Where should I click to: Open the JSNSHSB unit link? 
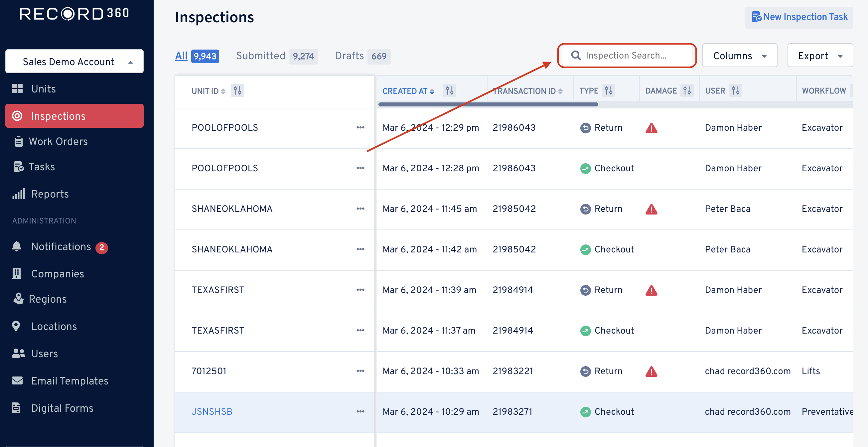(x=212, y=412)
